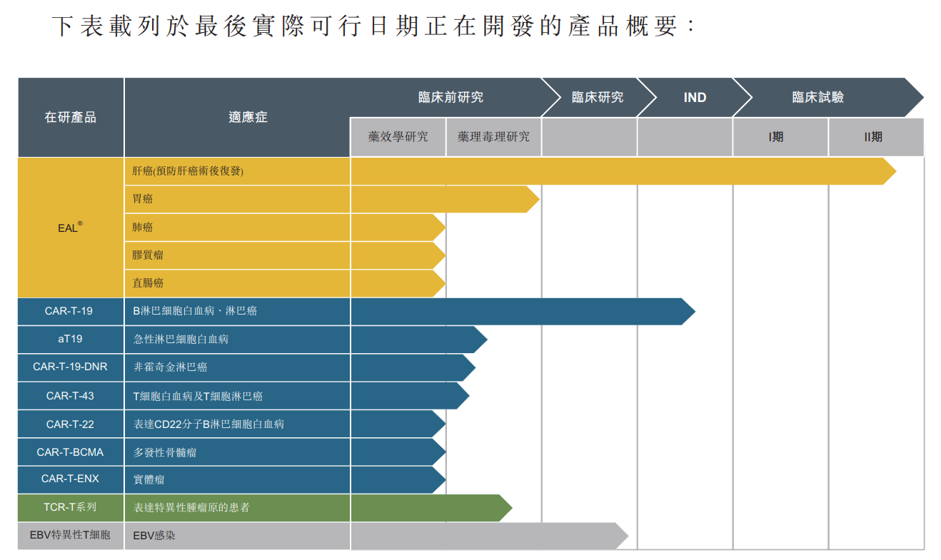The image size is (941, 560).
Task: Click the blue progress arrow tip for CAR-T-19-DNR
Action: point(468,367)
